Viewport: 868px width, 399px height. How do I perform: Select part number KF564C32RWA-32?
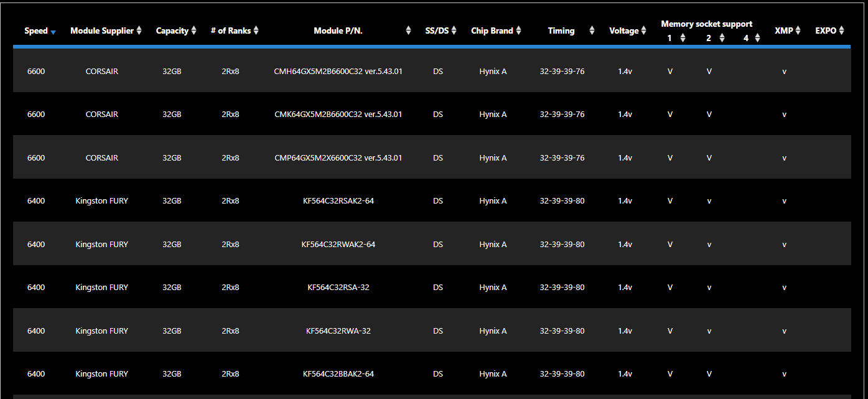coord(338,331)
